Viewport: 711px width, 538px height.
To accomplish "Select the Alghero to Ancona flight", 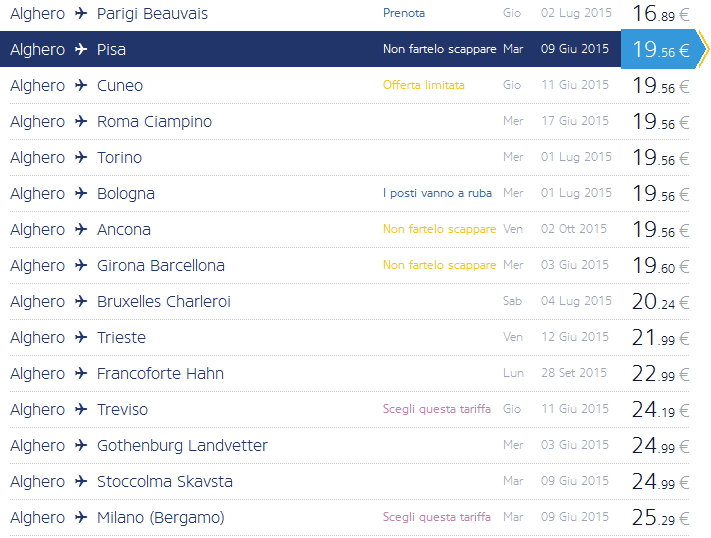I will coord(124,229).
